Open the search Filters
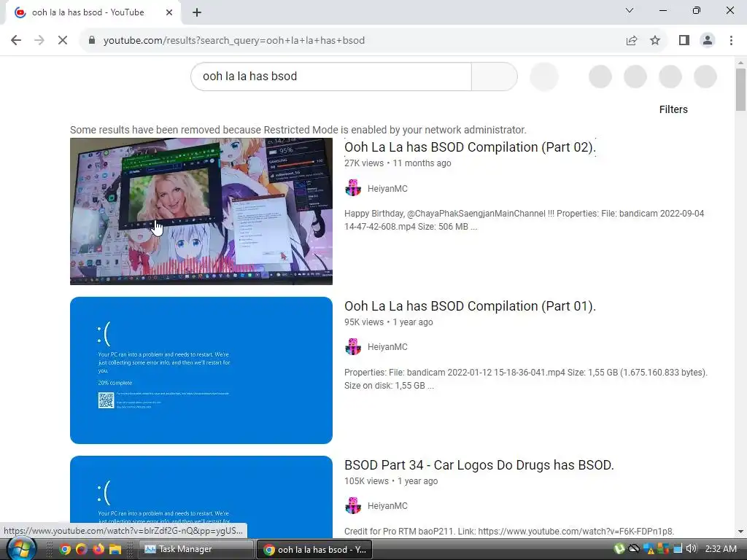Viewport: 747px width, 560px height. [673, 109]
